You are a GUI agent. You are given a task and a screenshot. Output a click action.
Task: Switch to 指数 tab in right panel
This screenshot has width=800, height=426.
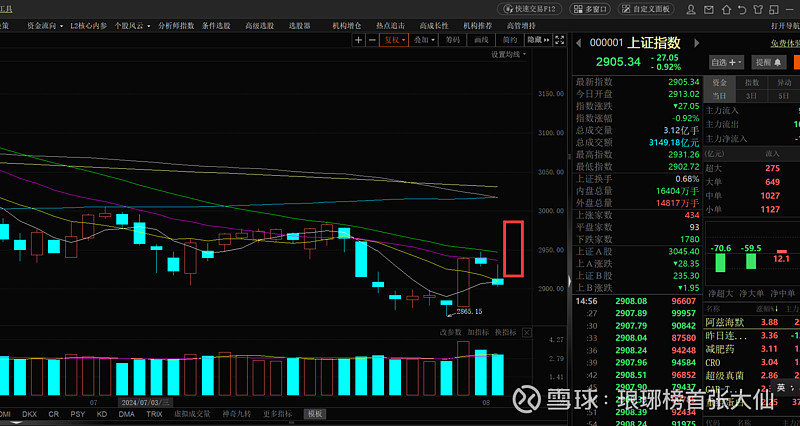point(752,83)
